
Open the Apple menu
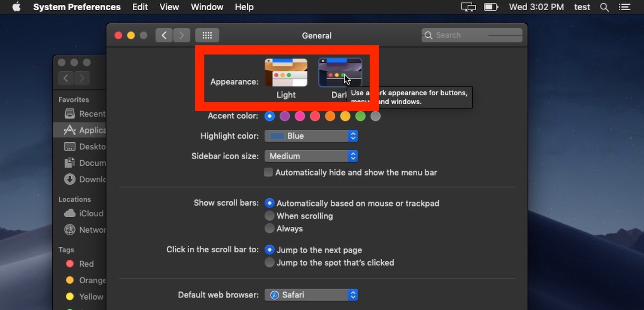[16, 7]
